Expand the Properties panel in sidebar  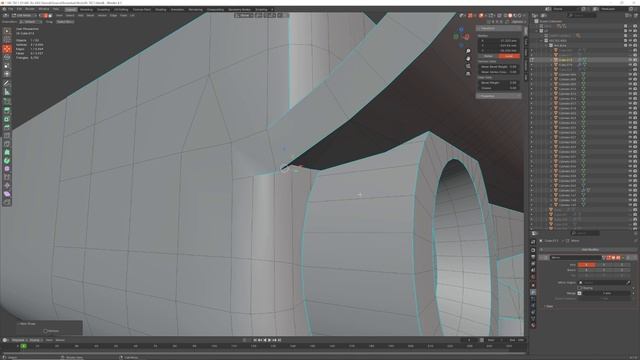498,96
